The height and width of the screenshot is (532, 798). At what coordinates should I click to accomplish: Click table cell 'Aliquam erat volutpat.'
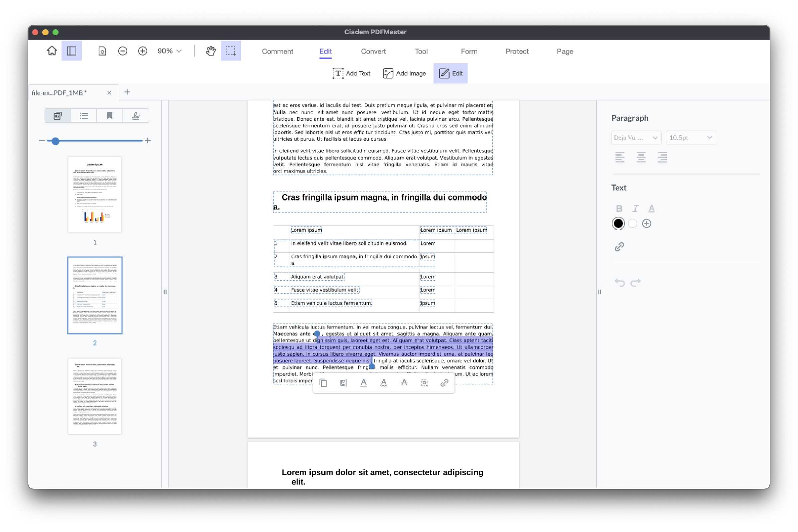point(317,277)
